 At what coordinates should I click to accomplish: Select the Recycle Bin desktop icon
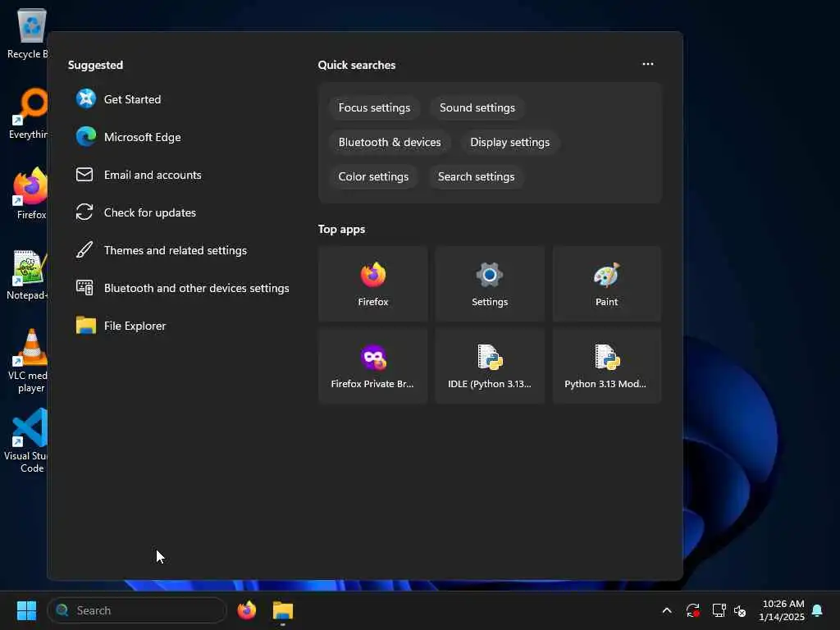click(x=27, y=34)
